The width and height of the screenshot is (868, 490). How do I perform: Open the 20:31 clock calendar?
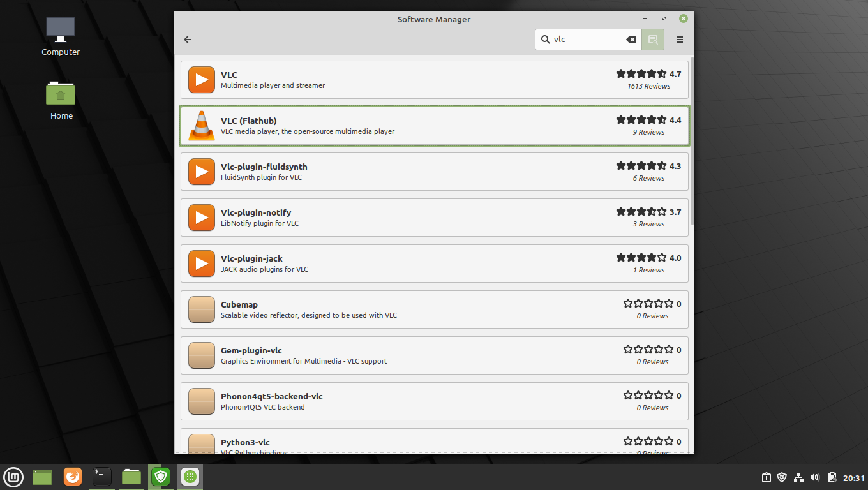(x=854, y=477)
